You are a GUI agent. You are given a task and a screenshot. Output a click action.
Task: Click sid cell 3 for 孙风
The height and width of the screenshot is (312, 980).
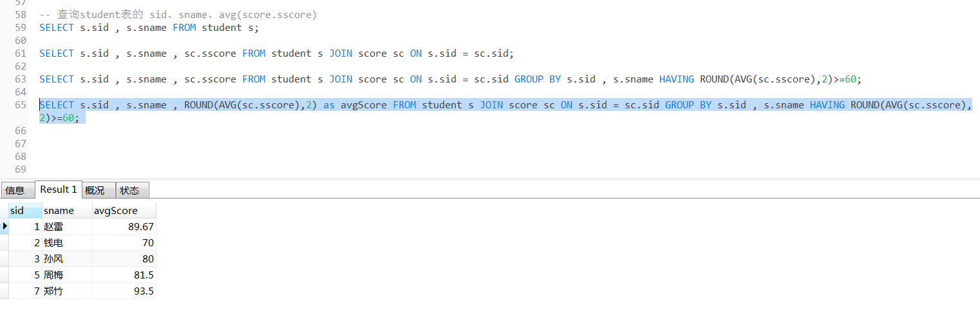tap(26, 258)
